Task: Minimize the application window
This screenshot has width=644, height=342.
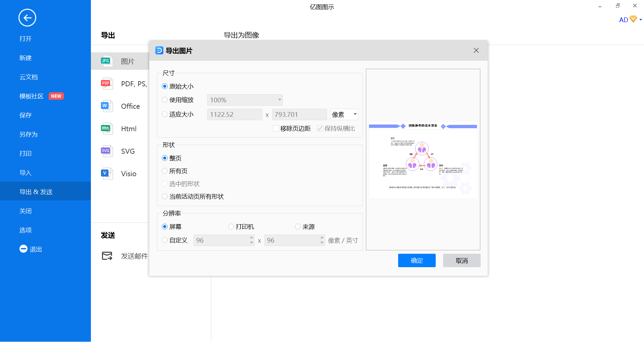Action: (600, 6)
